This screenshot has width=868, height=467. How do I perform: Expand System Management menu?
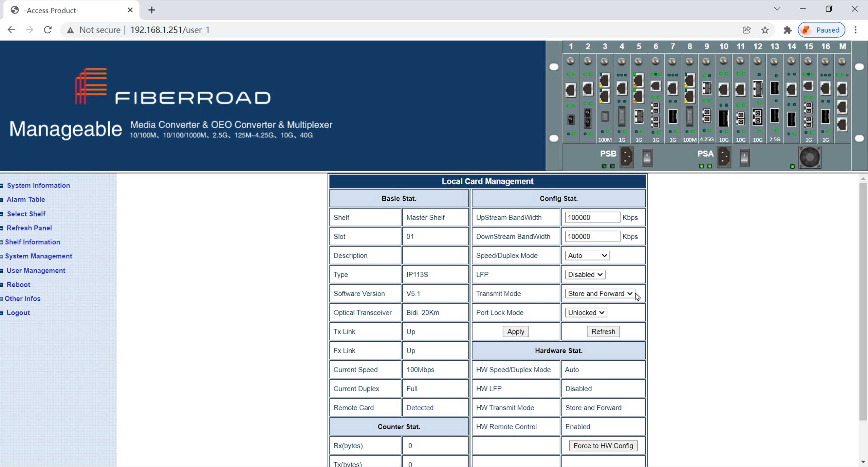click(x=38, y=256)
